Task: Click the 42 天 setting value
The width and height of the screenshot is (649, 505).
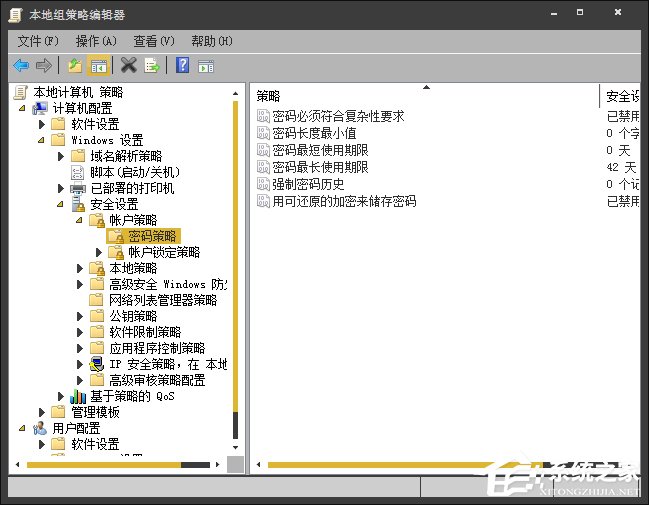Action: click(x=621, y=167)
